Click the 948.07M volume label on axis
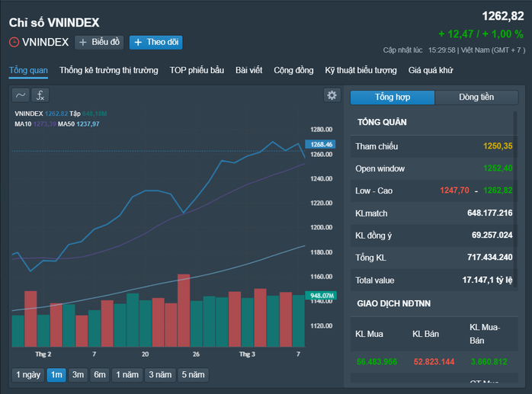The width and height of the screenshot is (532, 394). point(322,296)
